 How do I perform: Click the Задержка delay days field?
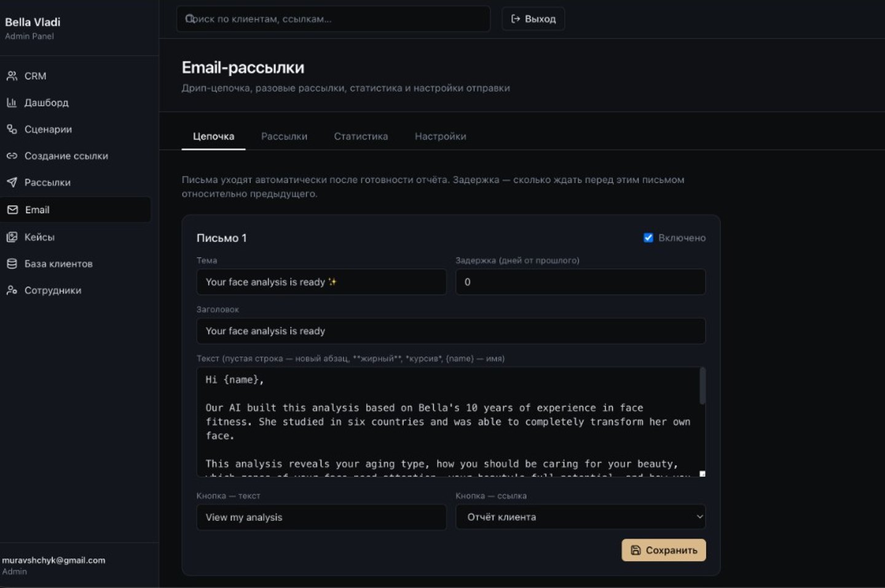(581, 282)
